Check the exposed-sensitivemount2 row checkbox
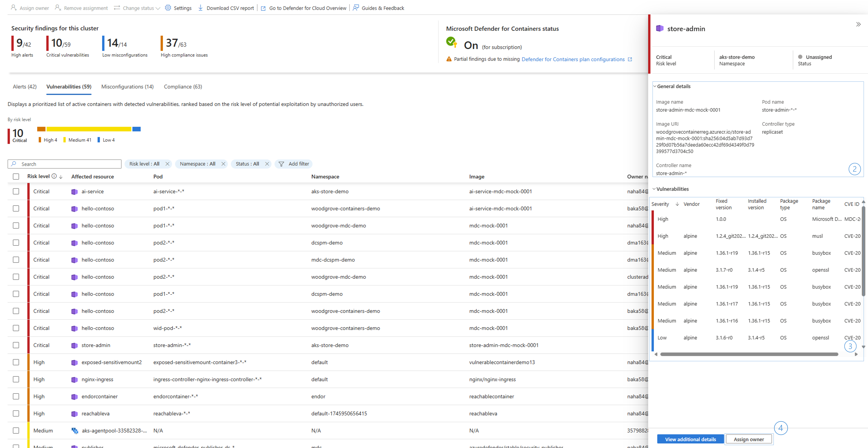This screenshot has height=448, width=868. click(x=16, y=362)
